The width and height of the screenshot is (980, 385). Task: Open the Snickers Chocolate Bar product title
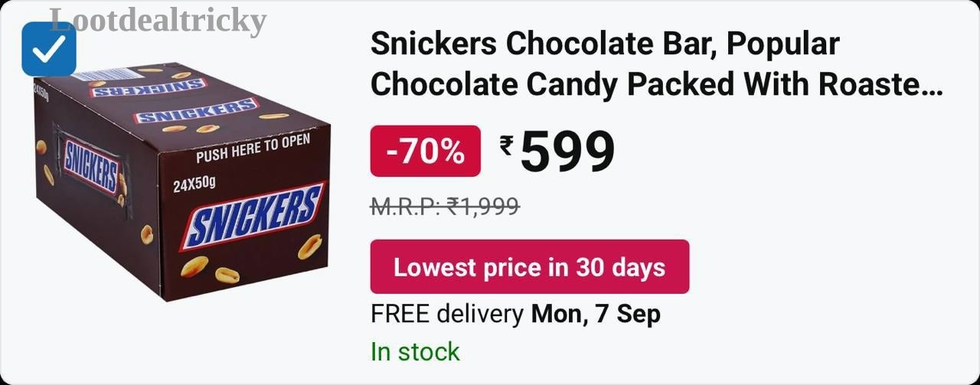click(x=656, y=65)
